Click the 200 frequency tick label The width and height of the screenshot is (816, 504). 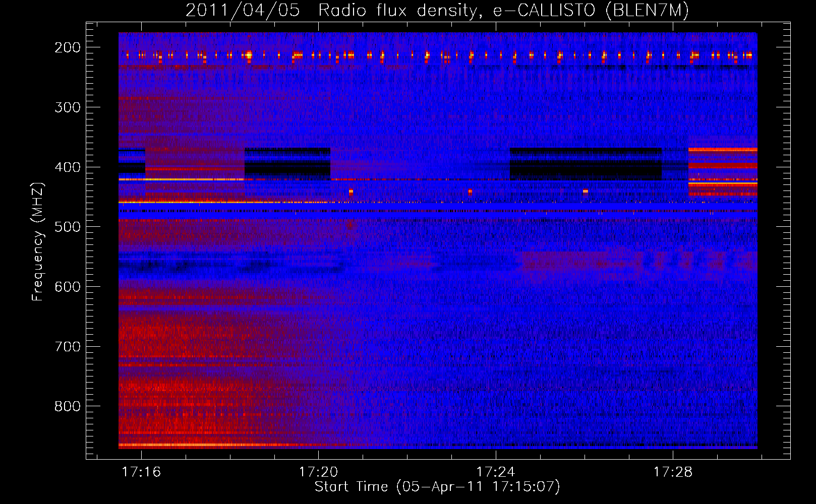pyautogui.click(x=68, y=47)
